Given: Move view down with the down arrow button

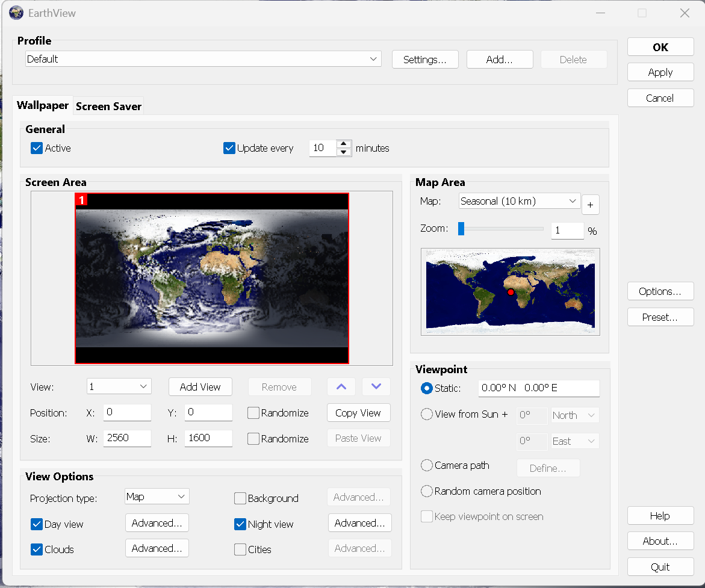Looking at the screenshot, I should tap(376, 386).
